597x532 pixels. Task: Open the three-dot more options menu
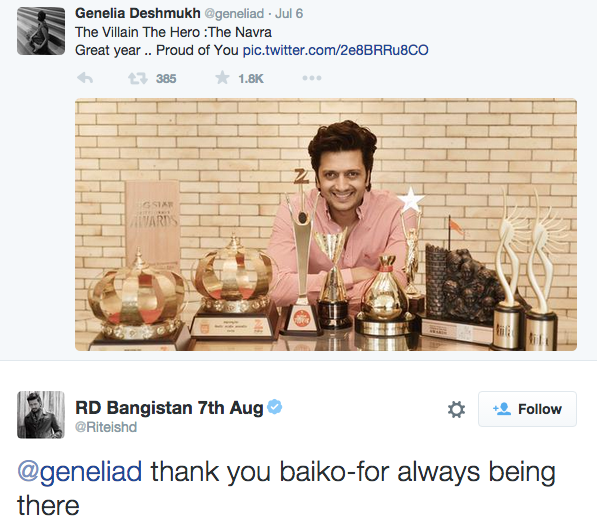[312, 78]
